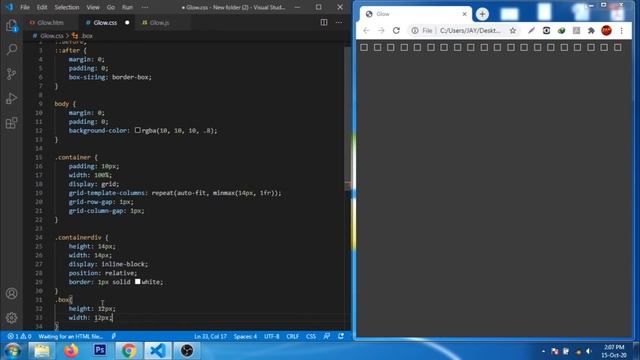Viewport: 640px width, 360px height.
Task: Change encoding via UTF-8
Action: pyautogui.click(x=271, y=336)
